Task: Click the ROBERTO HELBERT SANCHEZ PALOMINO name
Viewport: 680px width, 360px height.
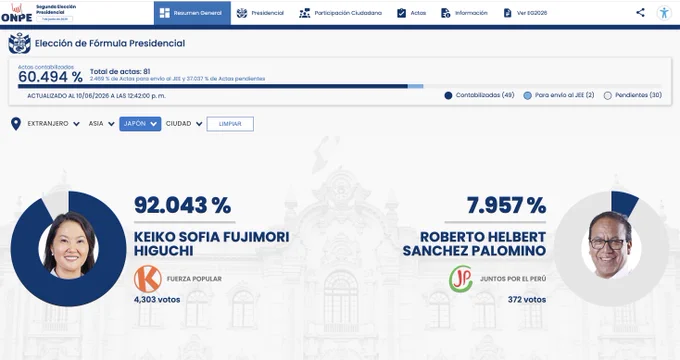Action: [474, 244]
